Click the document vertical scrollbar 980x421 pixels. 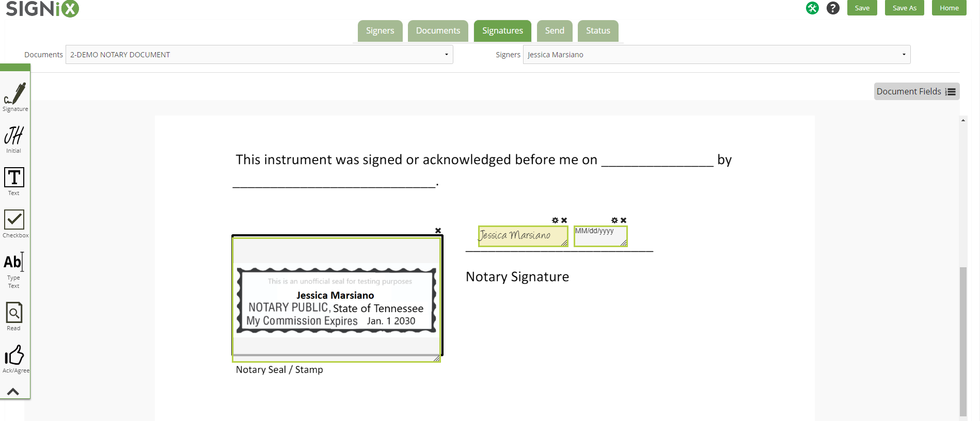(963, 341)
